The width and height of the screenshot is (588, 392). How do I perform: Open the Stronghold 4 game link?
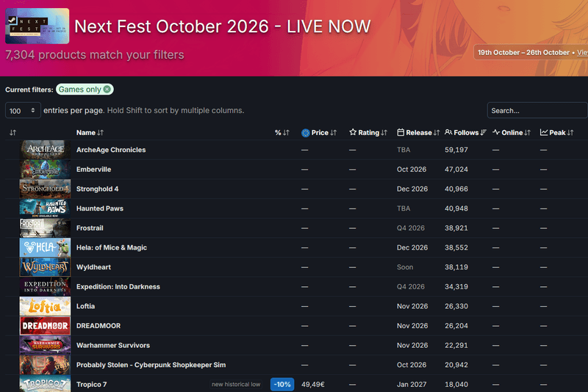(x=98, y=189)
